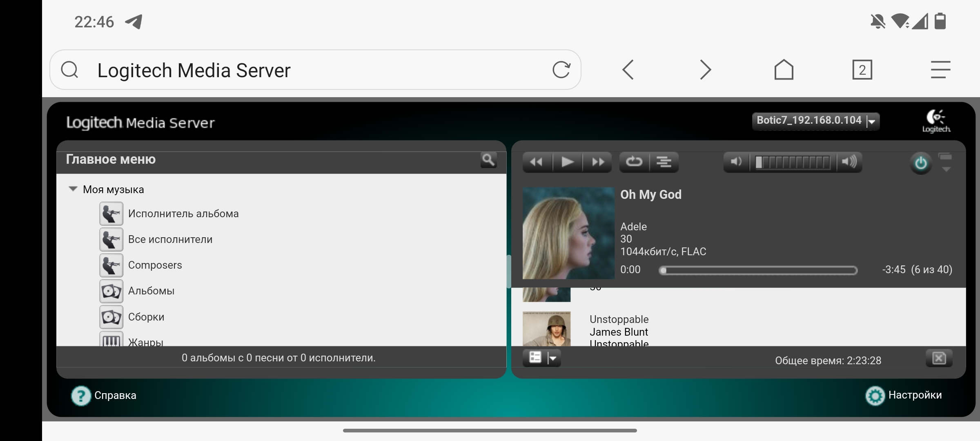The width and height of the screenshot is (980, 441).
Task: Clear the playlist with the X button
Action: point(939,359)
